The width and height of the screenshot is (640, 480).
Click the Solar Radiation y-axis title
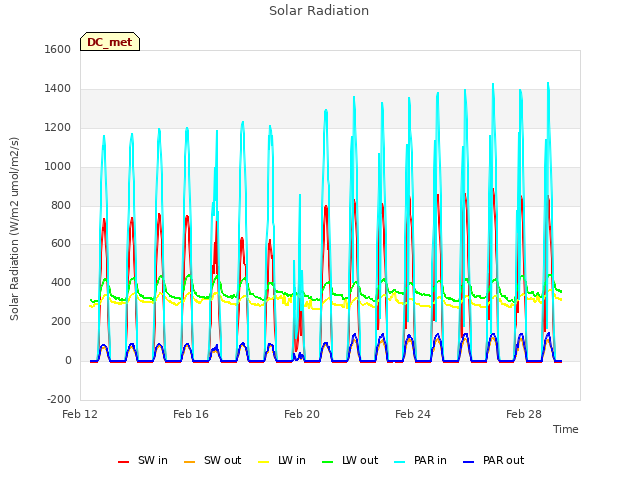point(14,229)
